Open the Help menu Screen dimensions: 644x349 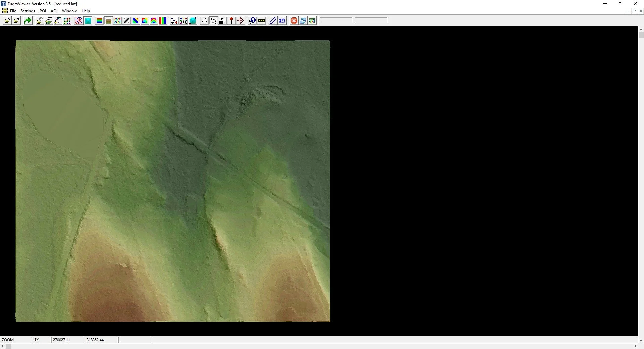click(x=86, y=11)
